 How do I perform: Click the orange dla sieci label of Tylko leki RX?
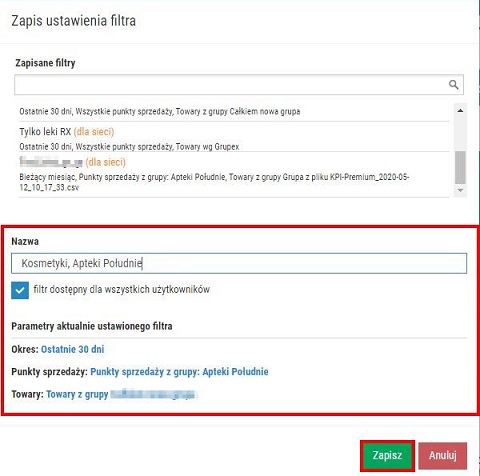[x=94, y=132]
